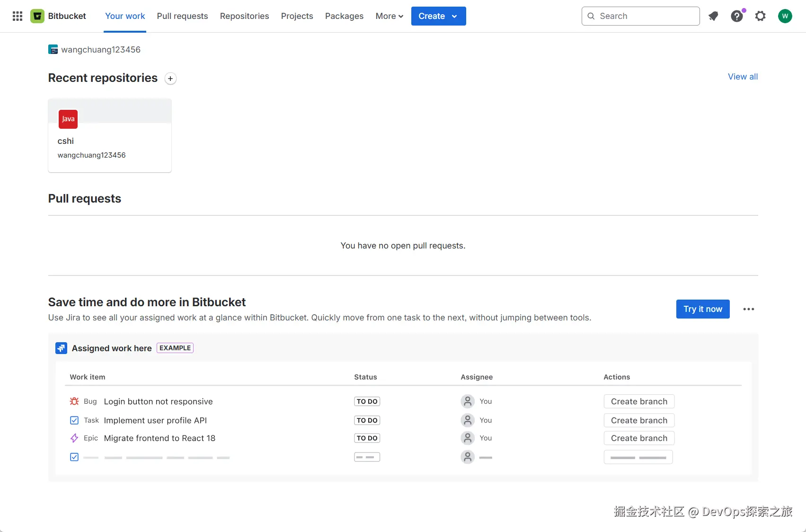The image size is (806, 532).
Task: Open the help question mark icon
Action: 737,16
